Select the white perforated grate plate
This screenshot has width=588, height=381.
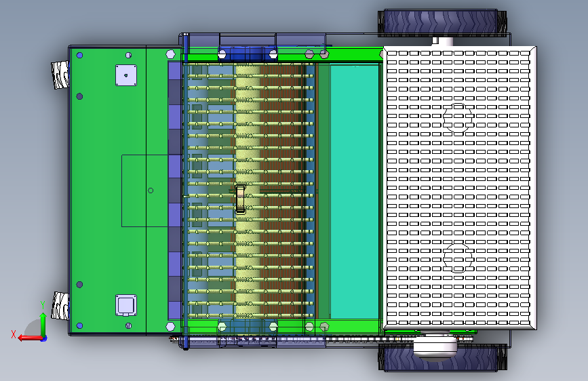tap(460, 188)
